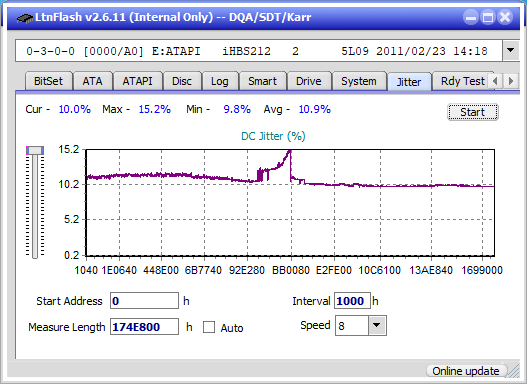Open the ATAPI tab

[137, 81]
